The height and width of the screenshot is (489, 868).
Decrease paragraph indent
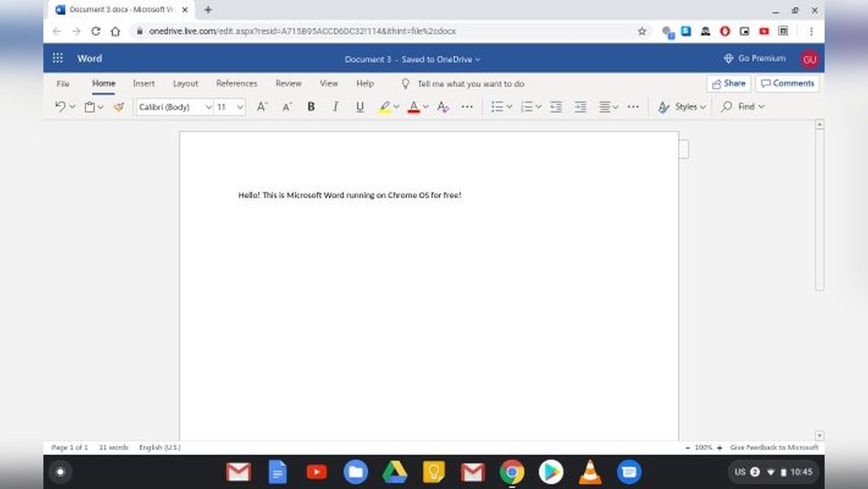[556, 107]
